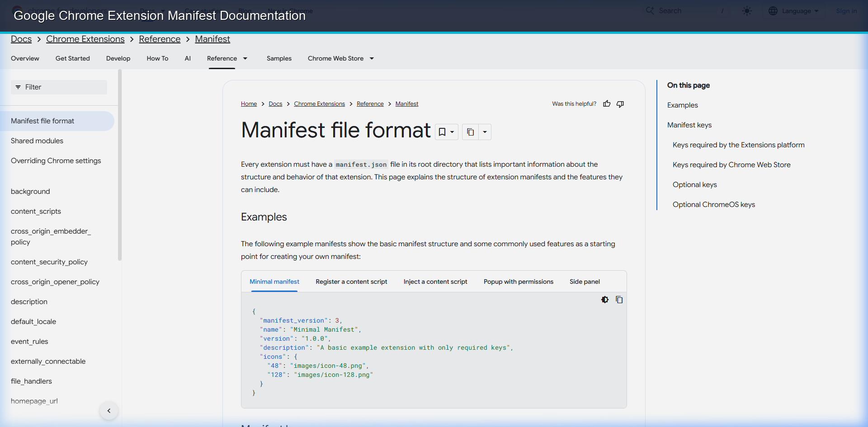
Task: Jump to Keys required by Chrome Web Store
Action: point(731,165)
